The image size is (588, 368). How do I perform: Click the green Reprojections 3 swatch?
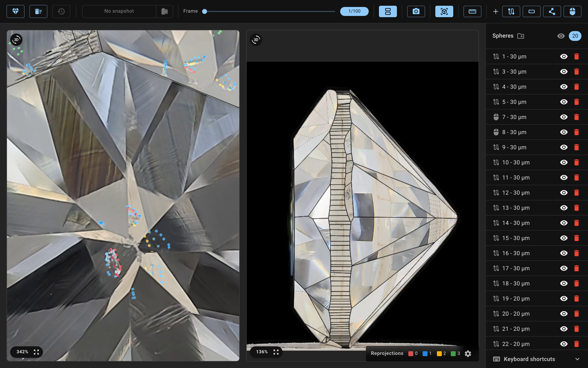point(453,354)
